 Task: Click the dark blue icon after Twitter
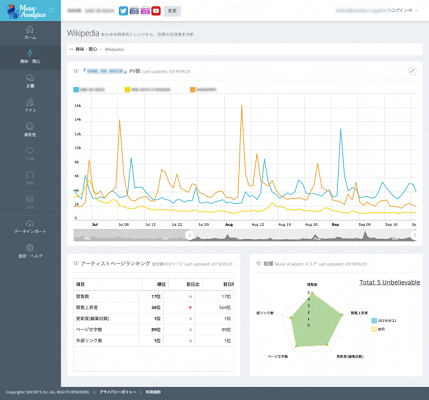pos(134,11)
